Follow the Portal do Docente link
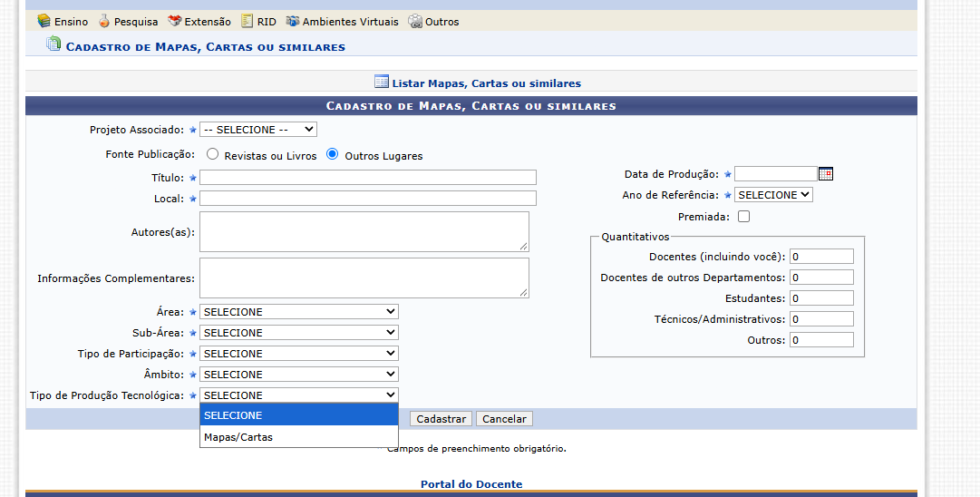The height and width of the screenshot is (497, 980). pos(471,484)
